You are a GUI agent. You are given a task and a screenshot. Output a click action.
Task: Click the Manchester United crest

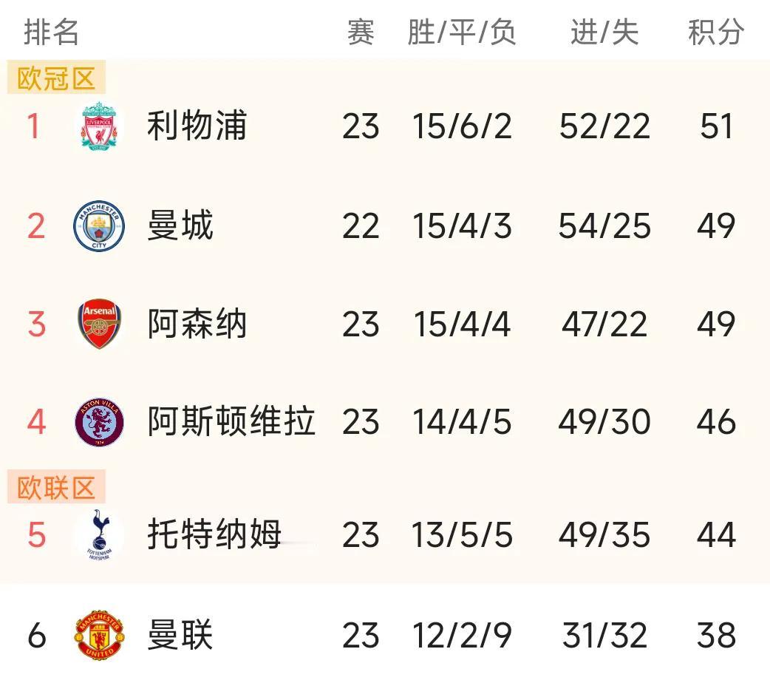[99, 635]
